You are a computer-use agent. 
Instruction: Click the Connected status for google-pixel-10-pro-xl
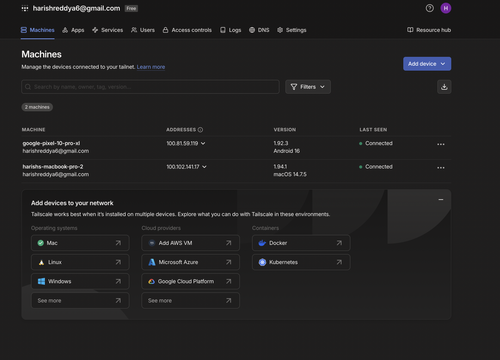[376, 143]
